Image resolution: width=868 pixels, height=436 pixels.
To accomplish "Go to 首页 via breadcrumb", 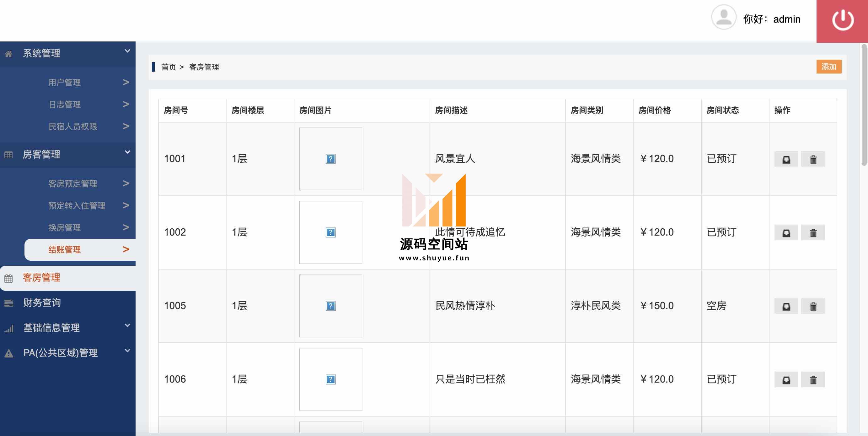I will (169, 67).
